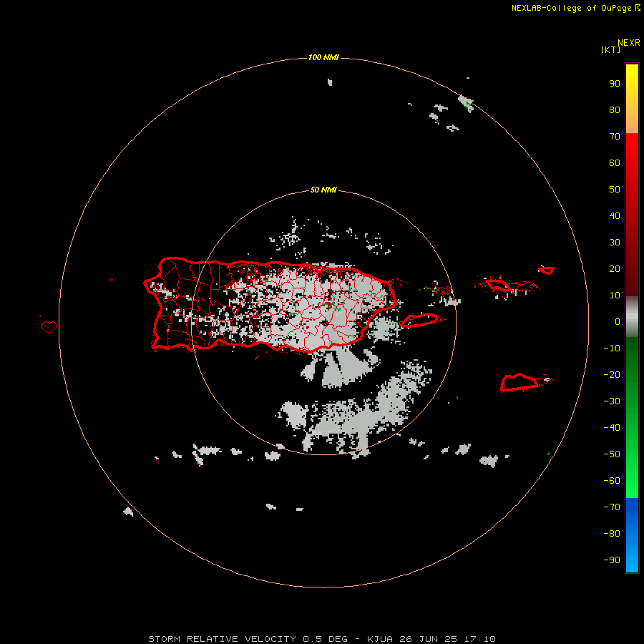644x644 pixels.
Task: Click the 'NEXR' label above the colorbar
Action: tap(629, 42)
